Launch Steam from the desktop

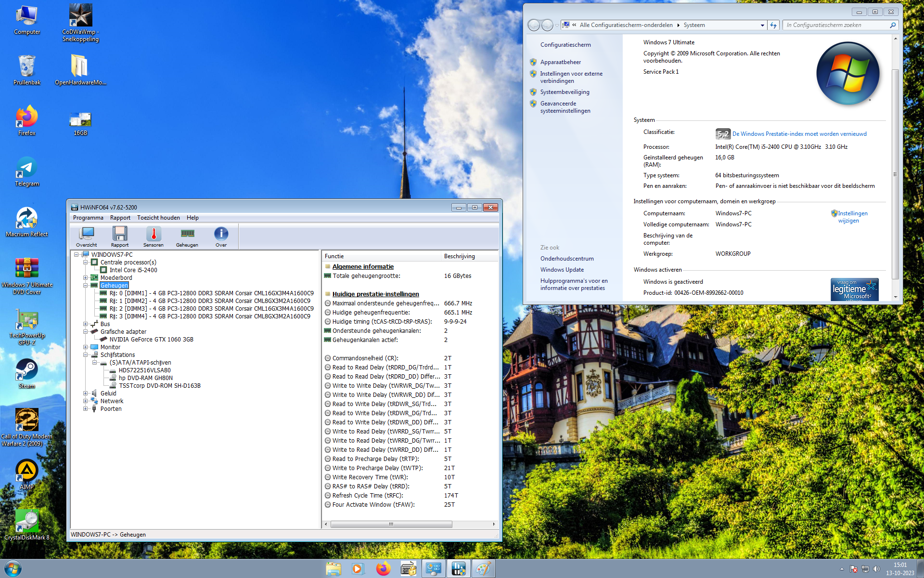(x=27, y=373)
